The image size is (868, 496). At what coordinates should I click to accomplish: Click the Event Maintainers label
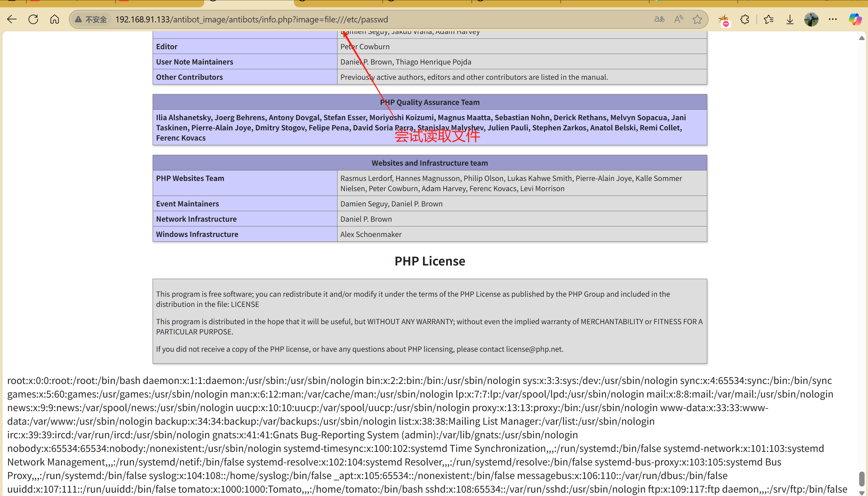click(x=188, y=204)
